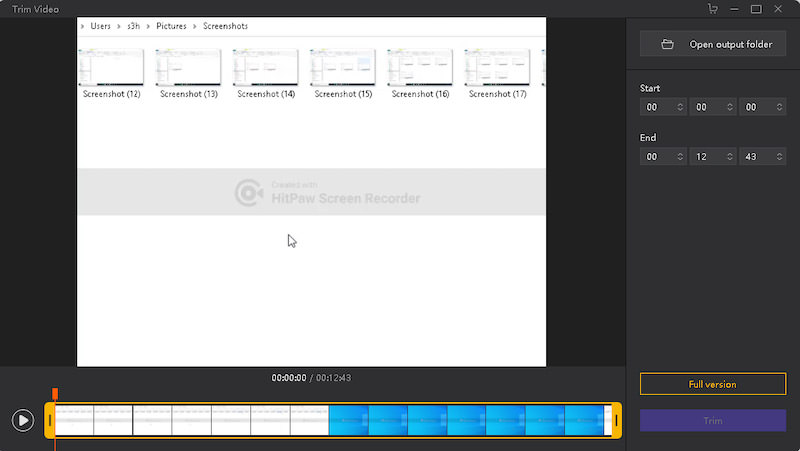Click the Full version button
The height and width of the screenshot is (451, 800).
click(x=713, y=384)
